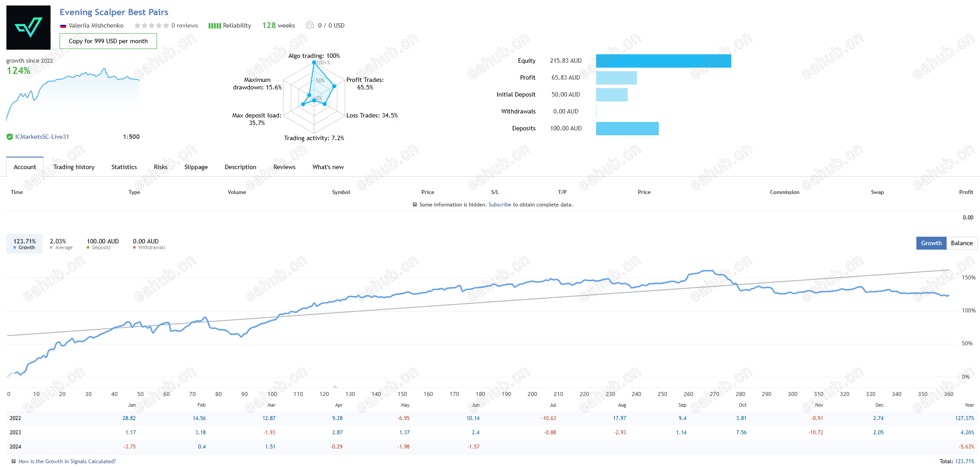Toggle the 100.00 AUD Deposits series
Viewport: 980px width, 469px height.
[103, 244]
